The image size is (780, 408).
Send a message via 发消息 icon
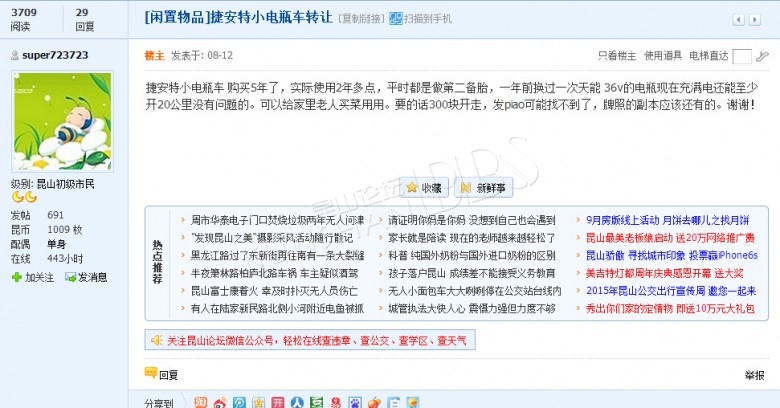71,277
